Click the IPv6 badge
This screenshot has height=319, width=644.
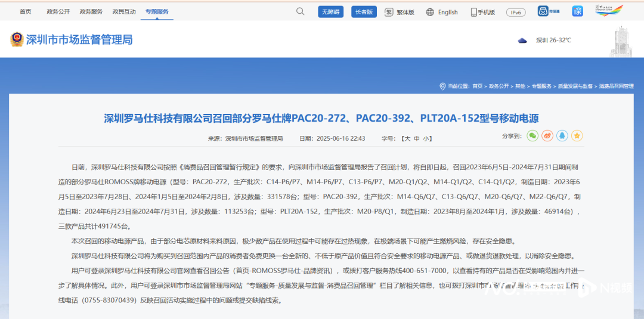pyautogui.click(x=516, y=12)
